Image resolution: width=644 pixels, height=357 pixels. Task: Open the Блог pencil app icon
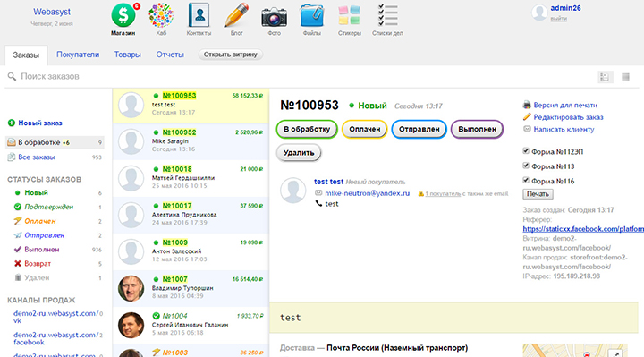click(x=236, y=15)
